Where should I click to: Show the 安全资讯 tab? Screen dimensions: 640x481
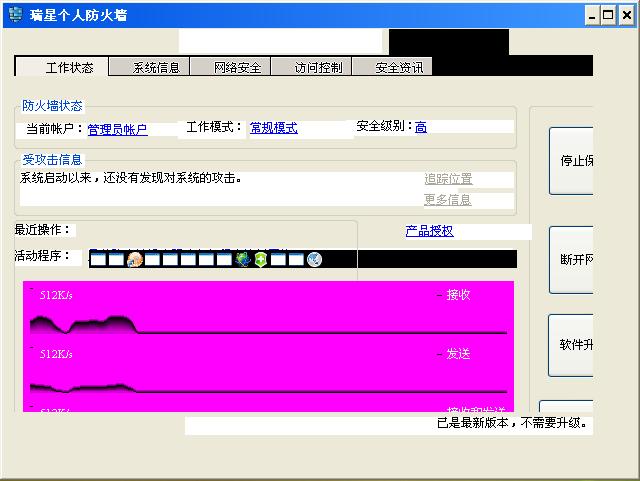392,67
